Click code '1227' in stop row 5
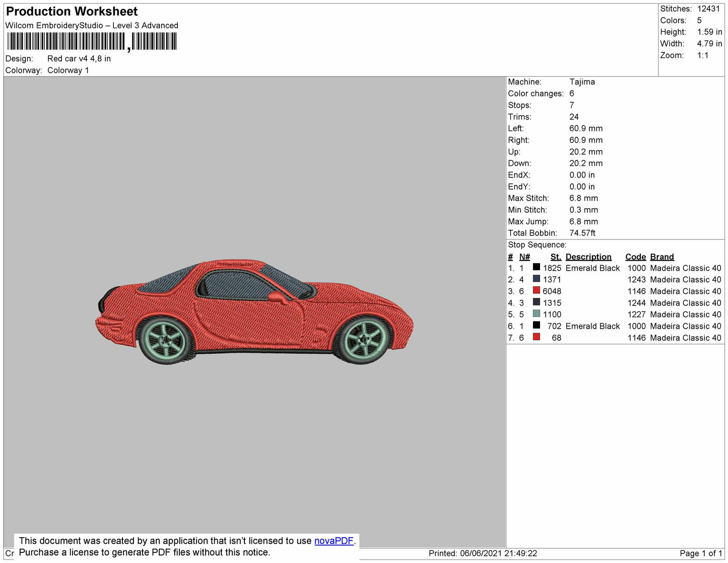 (636, 315)
